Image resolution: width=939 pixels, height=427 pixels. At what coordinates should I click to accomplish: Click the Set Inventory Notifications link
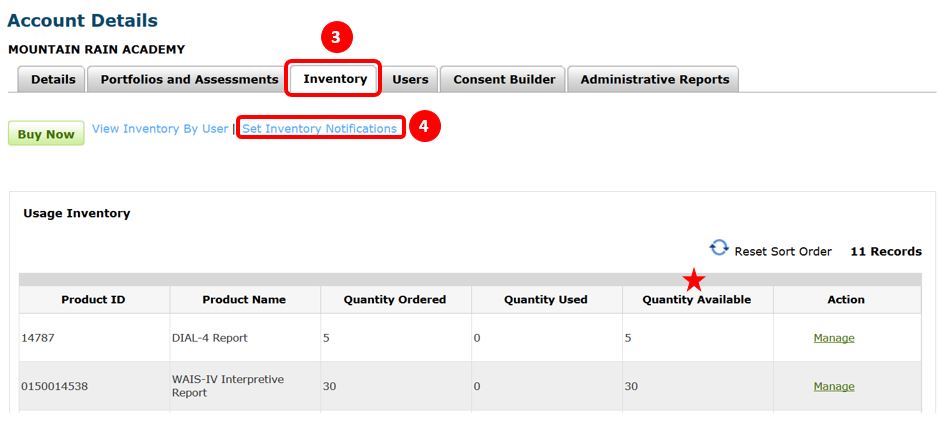click(x=320, y=129)
